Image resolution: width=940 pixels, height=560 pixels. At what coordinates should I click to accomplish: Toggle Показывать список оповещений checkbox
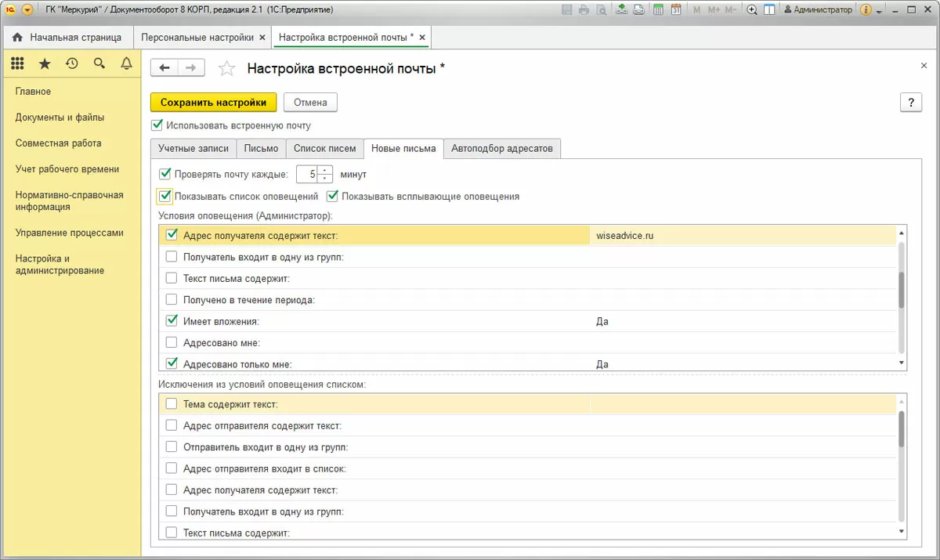164,196
